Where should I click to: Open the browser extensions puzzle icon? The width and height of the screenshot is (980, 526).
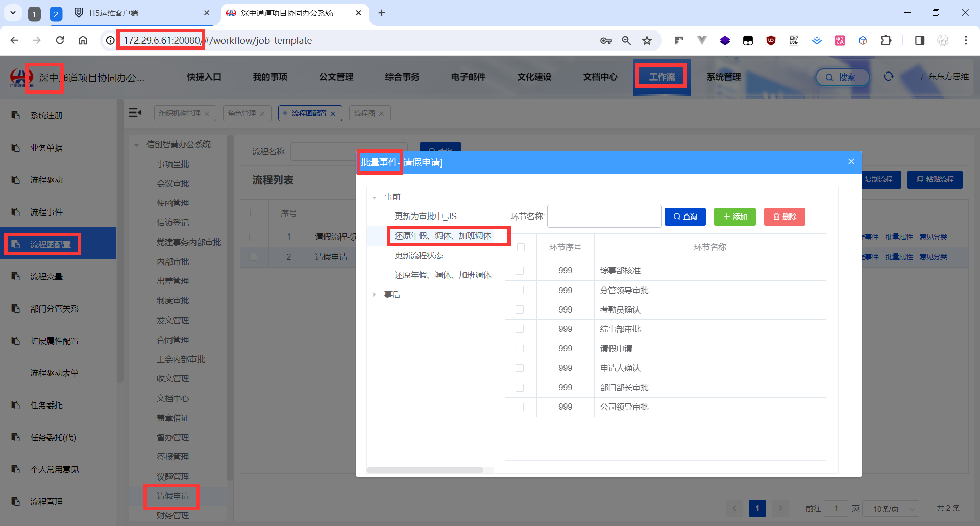(x=886, y=40)
